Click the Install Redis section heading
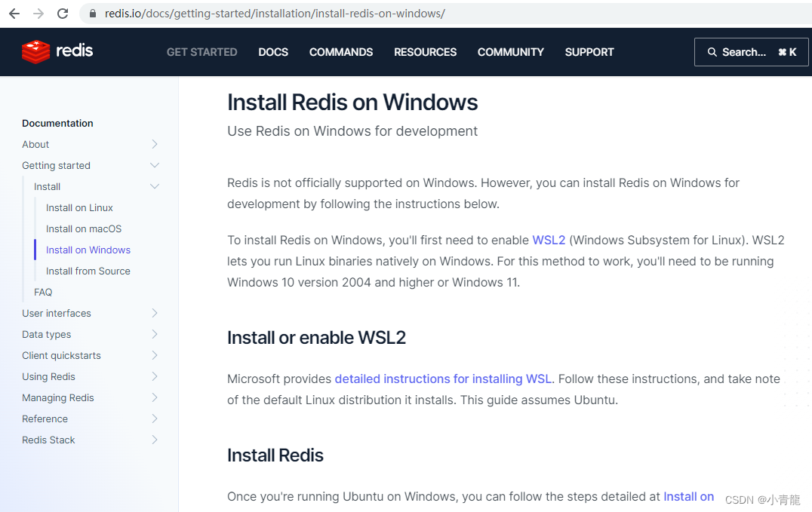The height and width of the screenshot is (512, 812). point(275,455)
